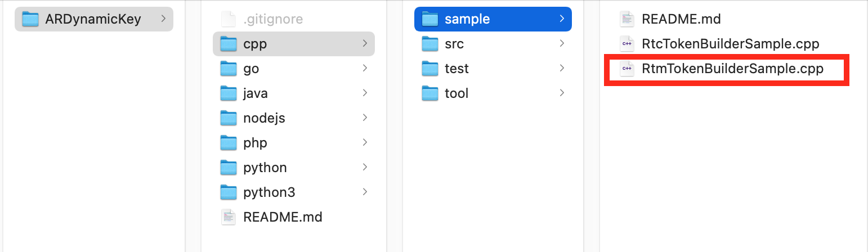Viewport: 868px width, 252px height.
Task: Click the nodejs folder icon
Action: 229,118
